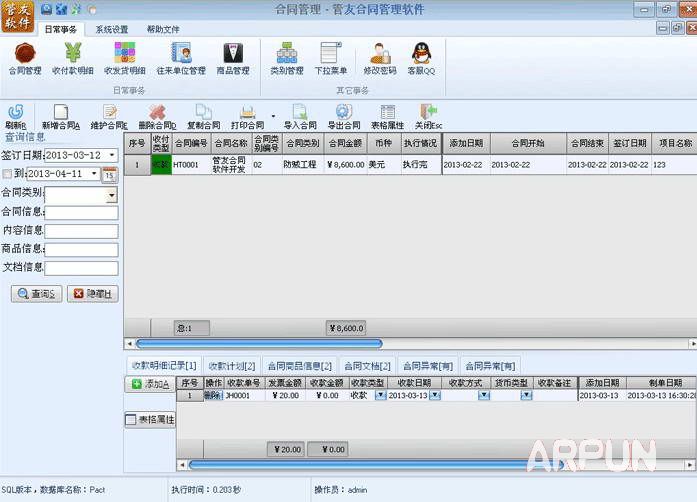Expand 收款类型 dropdown in payment row
The image size is (697, 502).
click(379, 396)
